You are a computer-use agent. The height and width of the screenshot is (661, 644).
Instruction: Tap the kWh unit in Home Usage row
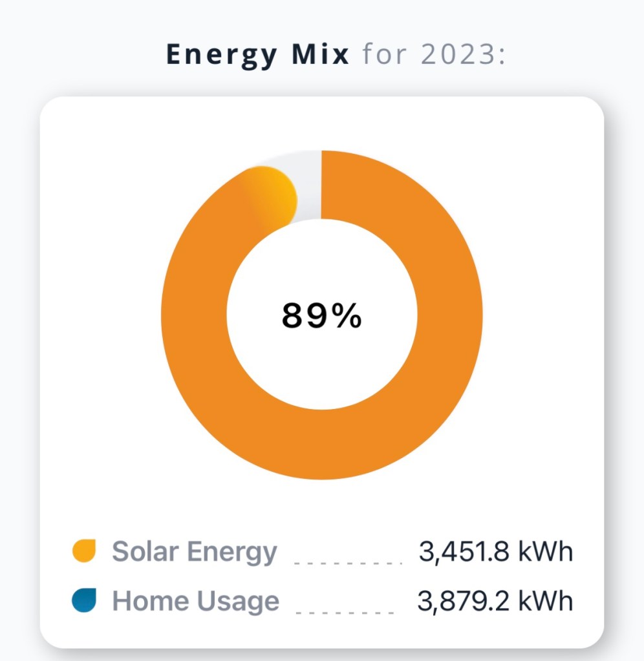click(x=548, y=601)
